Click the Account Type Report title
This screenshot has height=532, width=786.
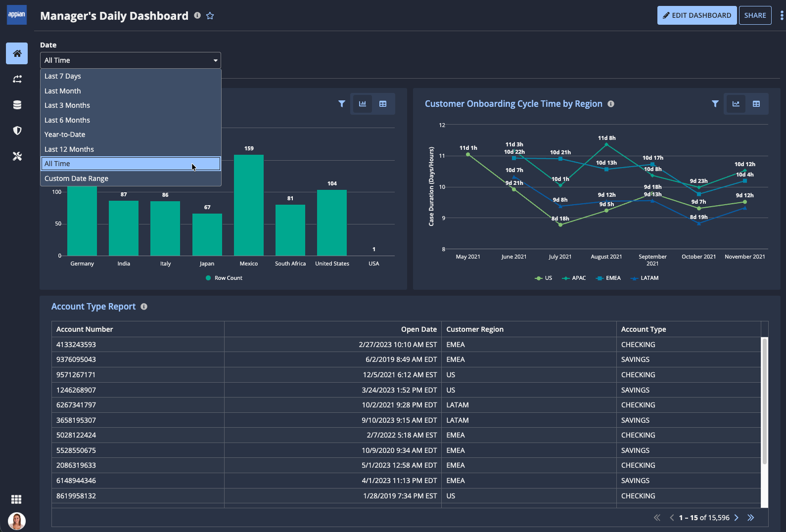click(x=93, y=307)
